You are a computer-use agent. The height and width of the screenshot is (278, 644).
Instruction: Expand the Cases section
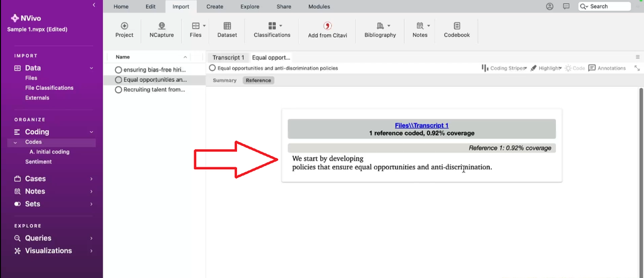coord(91,179)
